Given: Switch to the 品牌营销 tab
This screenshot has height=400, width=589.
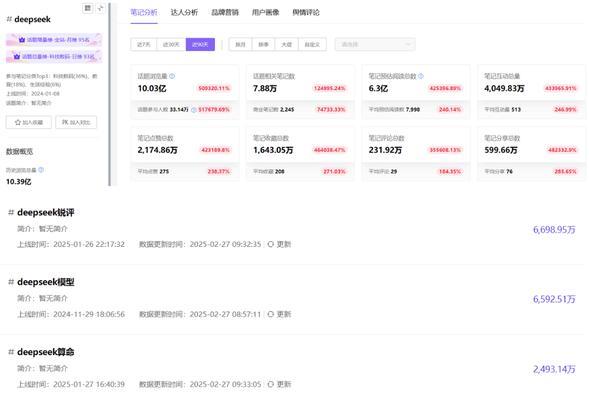Looking at the screenshot, I should point(225,12).
